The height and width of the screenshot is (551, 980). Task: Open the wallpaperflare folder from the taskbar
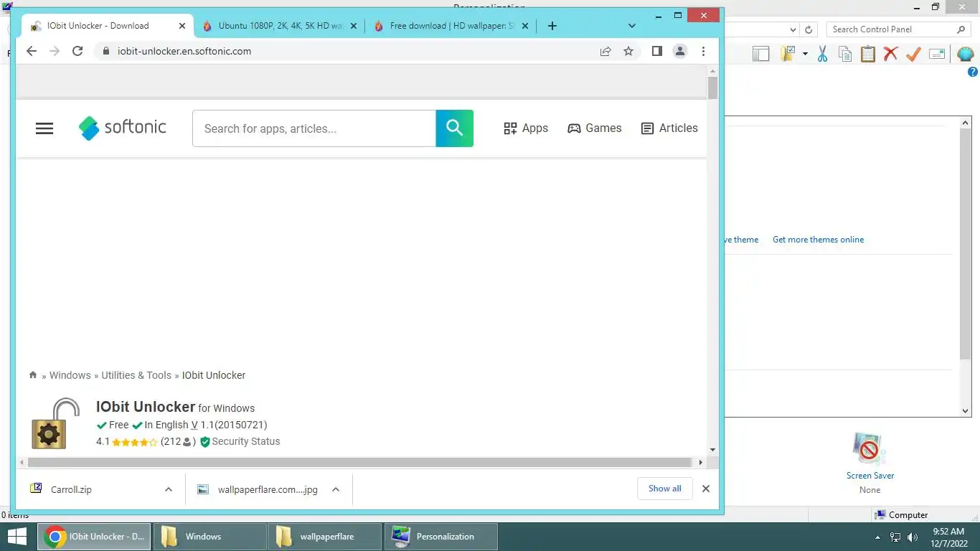click(x=325, y=537)
